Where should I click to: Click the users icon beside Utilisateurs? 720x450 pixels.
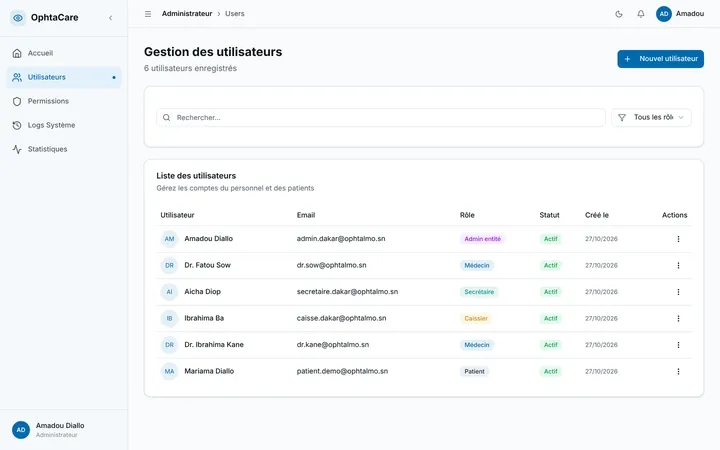(17, 77)
